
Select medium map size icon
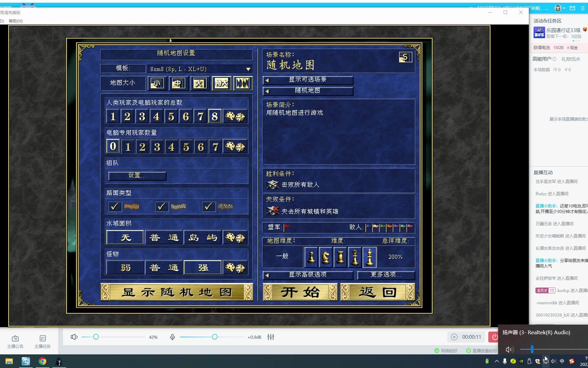coord(178,83)
